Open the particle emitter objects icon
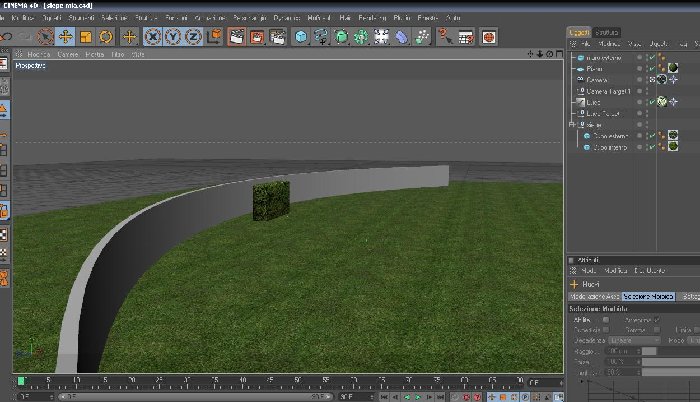 [x=422, y=37]
